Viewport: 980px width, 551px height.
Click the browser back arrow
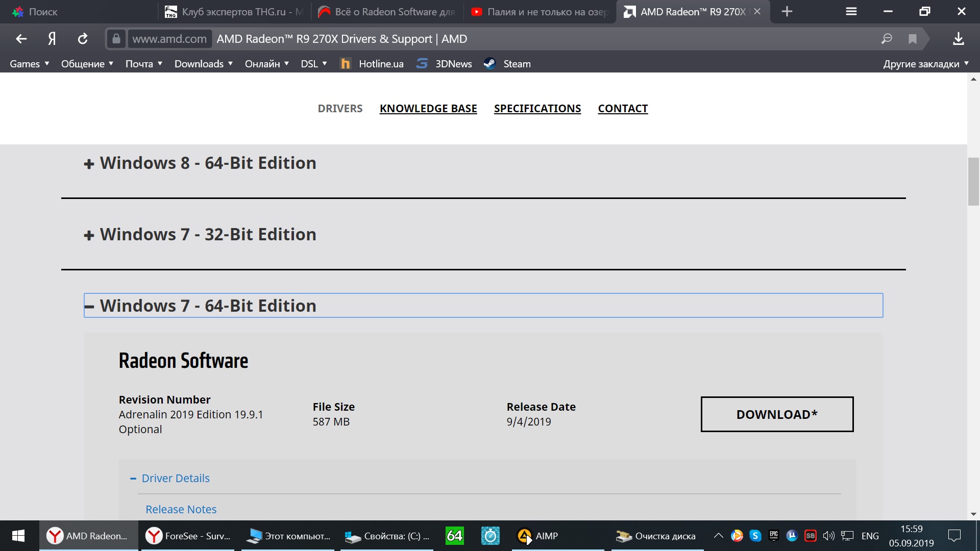(x=21, y=39)
